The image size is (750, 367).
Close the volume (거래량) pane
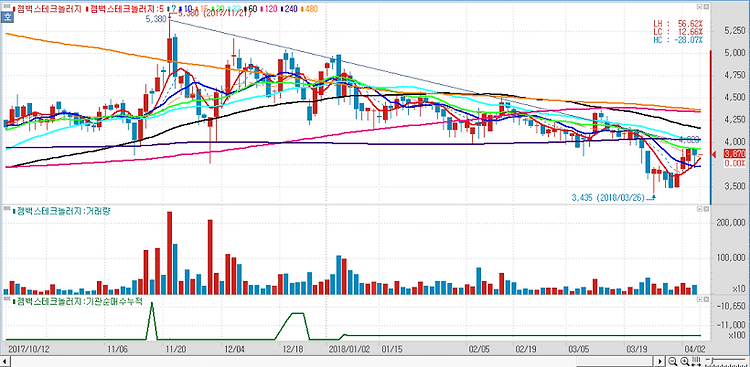[x=706, y=210]
